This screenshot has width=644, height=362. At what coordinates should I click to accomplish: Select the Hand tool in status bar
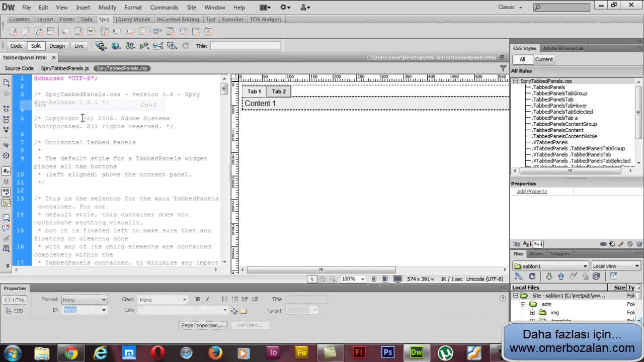(323, 279)
